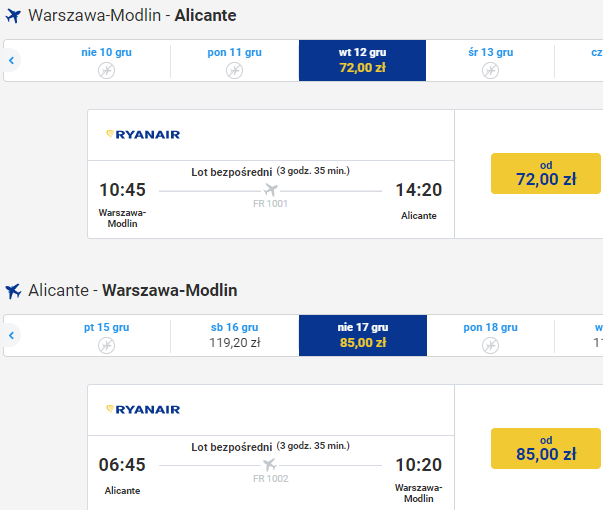Viewport: 603px width, 510px height.
Task: Click flight number FR 1001 plane marker
Action: [x=270, y=190]
